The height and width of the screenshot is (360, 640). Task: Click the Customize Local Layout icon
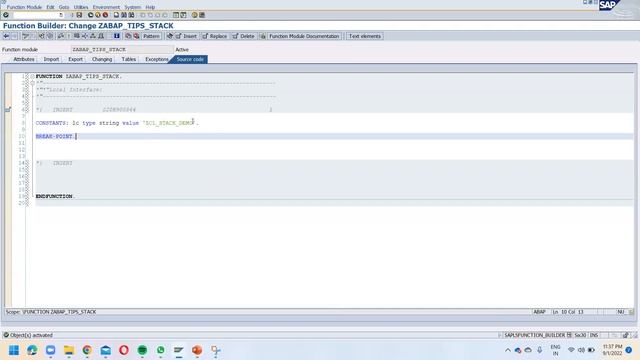coord(202,15)
